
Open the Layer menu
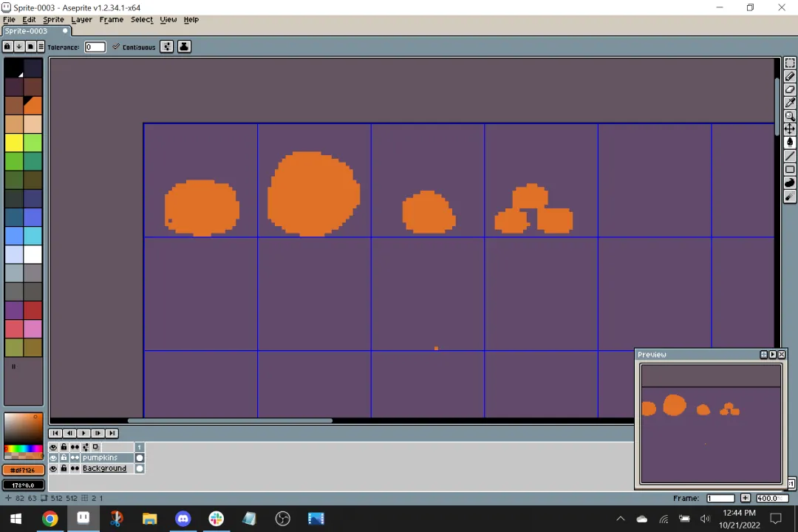click(x=81, y=19)
